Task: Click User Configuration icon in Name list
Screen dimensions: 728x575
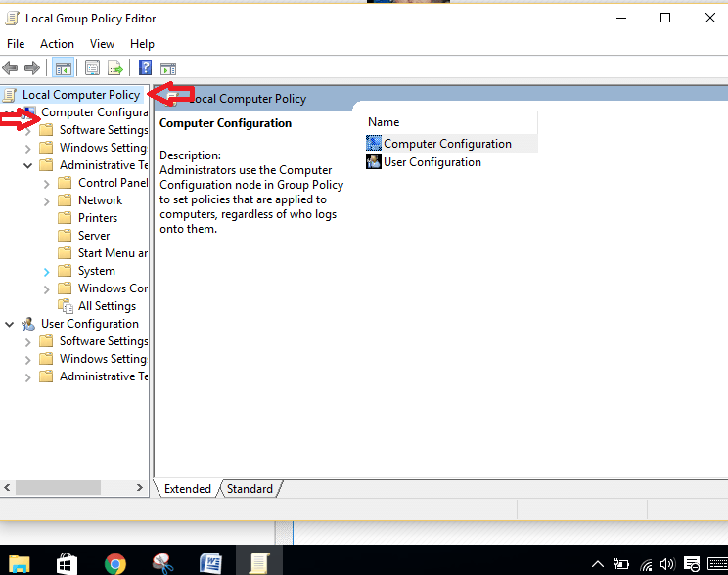Action: pyautogui.click(x=373, y=161)
